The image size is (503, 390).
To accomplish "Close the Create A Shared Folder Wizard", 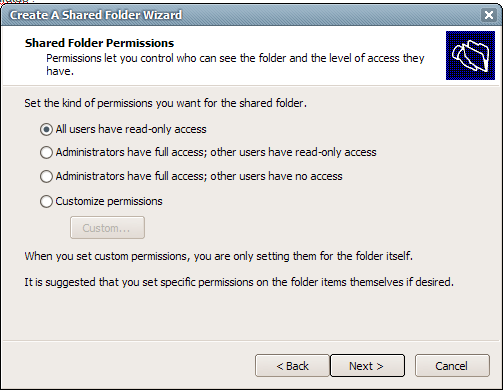I will pyautogui.click(x=489, y=15).
